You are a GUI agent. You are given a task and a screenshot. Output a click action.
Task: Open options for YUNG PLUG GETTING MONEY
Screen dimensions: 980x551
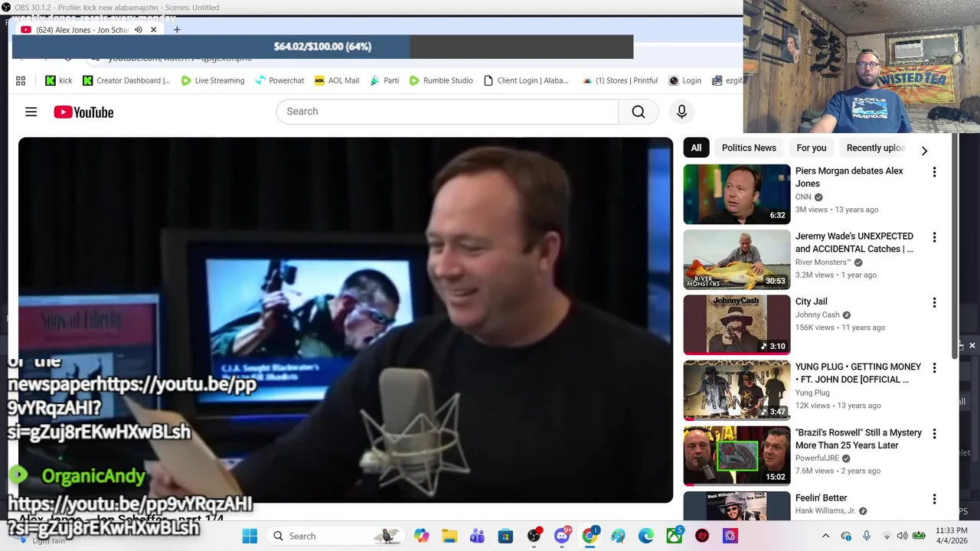pos(934,368)
